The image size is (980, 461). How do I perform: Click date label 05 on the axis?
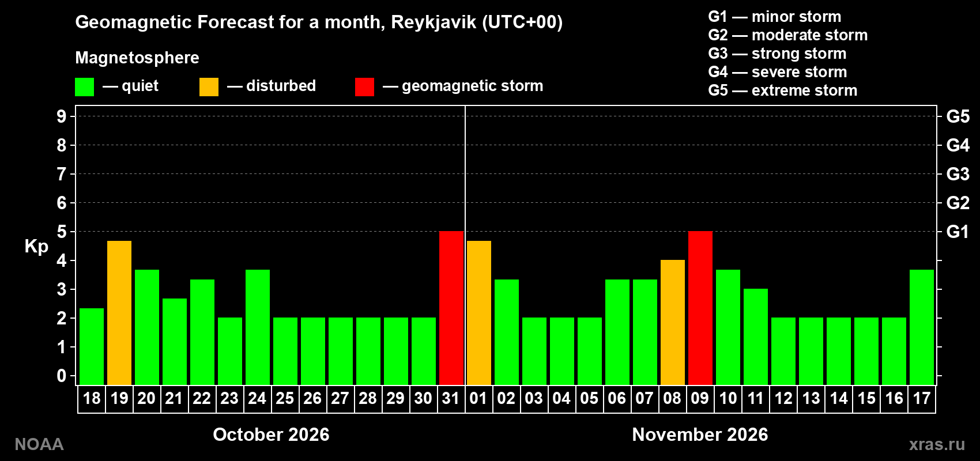click(589, 398)
